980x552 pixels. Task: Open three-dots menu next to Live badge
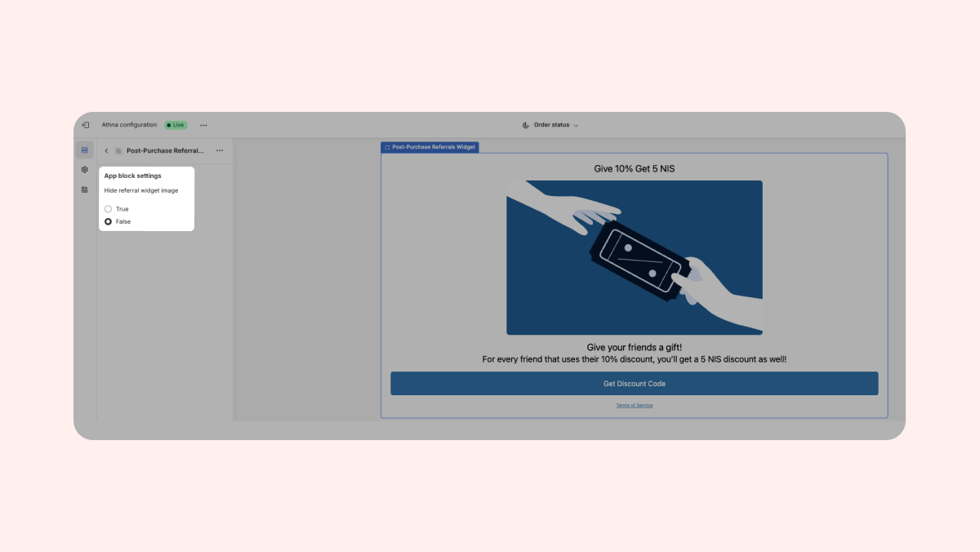coord(203,125)
